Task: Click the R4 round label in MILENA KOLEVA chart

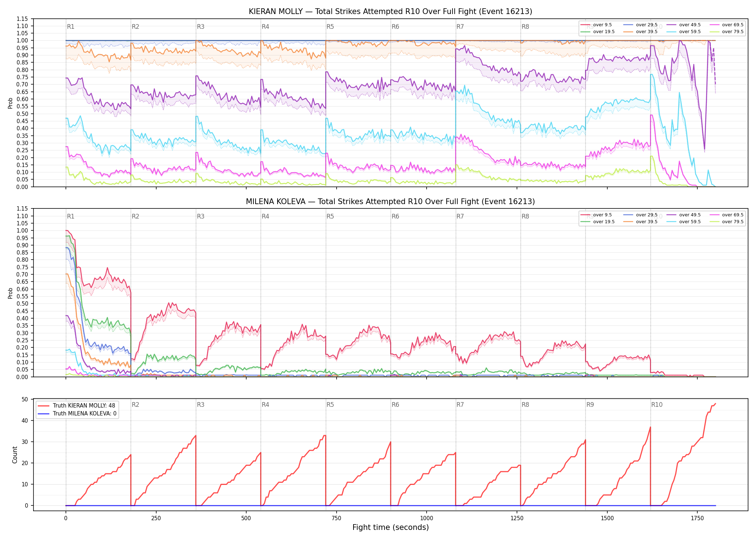Action: coord(265,216)
